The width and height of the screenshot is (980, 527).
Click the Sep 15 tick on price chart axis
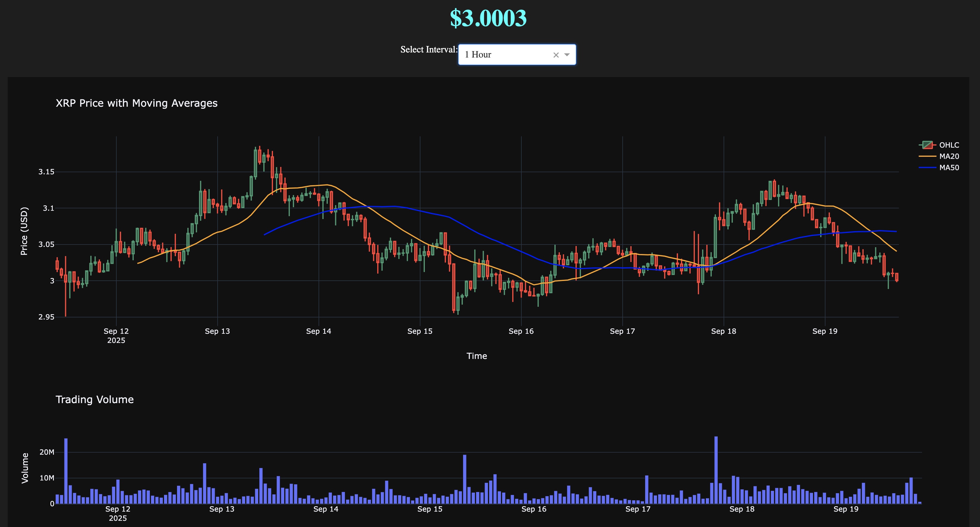point(420,331)
